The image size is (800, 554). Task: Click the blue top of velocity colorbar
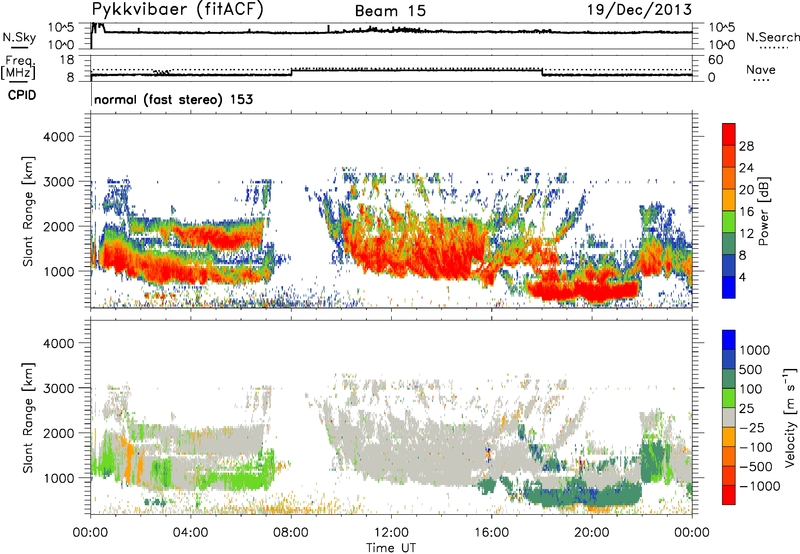pyautogui.click(x=729, y=340)
